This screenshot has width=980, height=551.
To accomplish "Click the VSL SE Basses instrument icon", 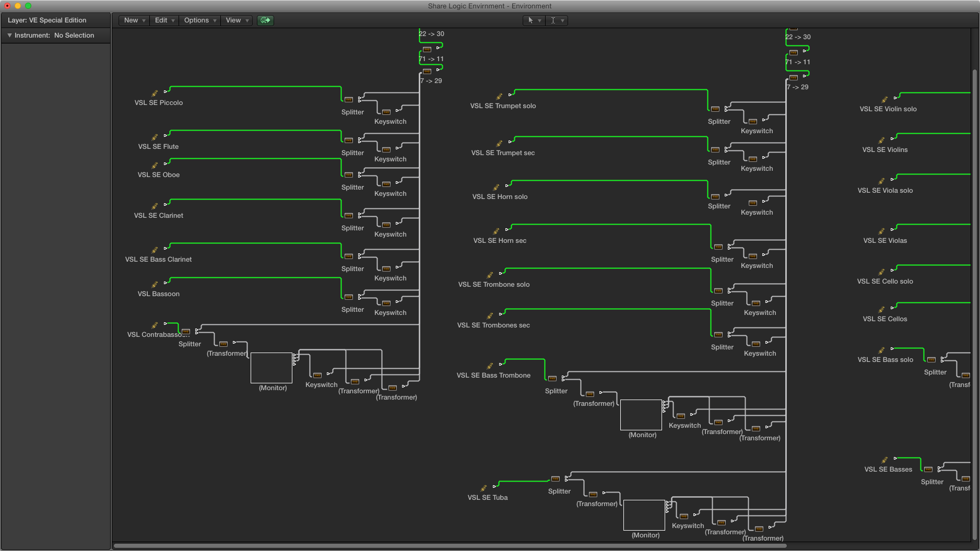I will (x=884, y=461).
